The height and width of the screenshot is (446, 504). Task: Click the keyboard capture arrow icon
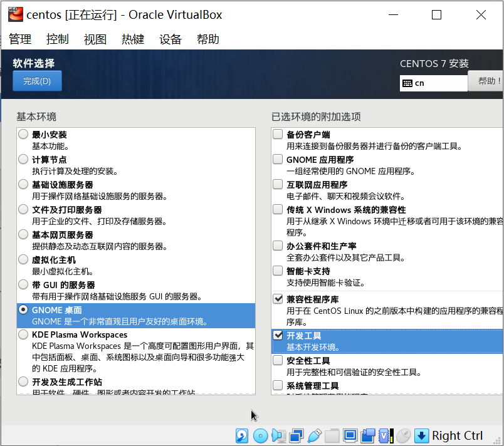click(421, 436)
